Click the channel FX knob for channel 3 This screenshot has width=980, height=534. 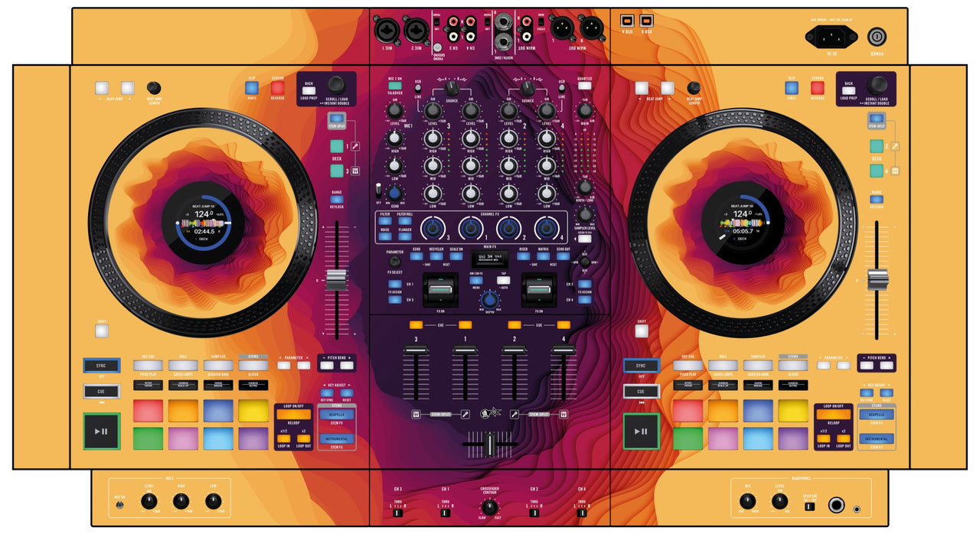pyautogui.click(x=433, y=228)
